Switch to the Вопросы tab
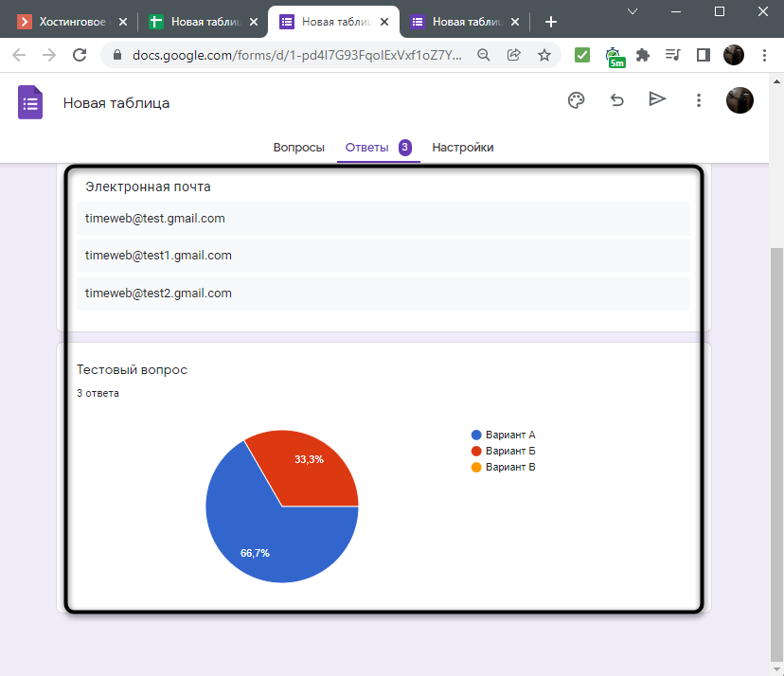The width and height of the screenshot is (784, 676). click(298, 148)
